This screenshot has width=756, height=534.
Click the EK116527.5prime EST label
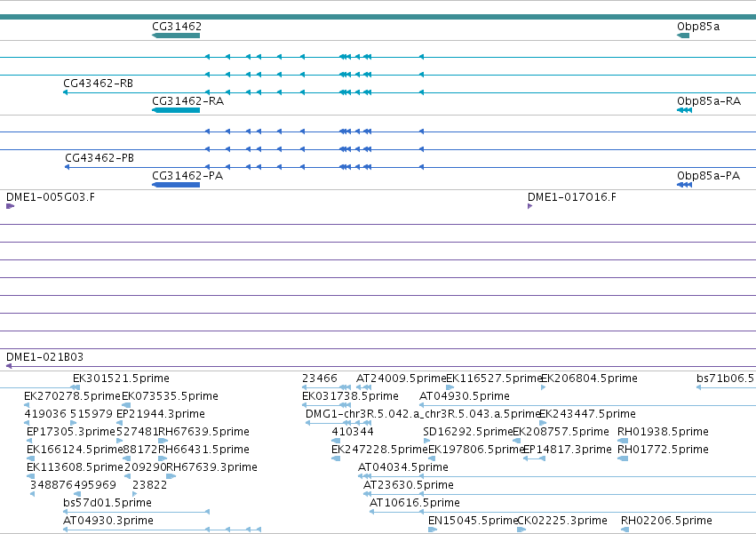point(495,379)
